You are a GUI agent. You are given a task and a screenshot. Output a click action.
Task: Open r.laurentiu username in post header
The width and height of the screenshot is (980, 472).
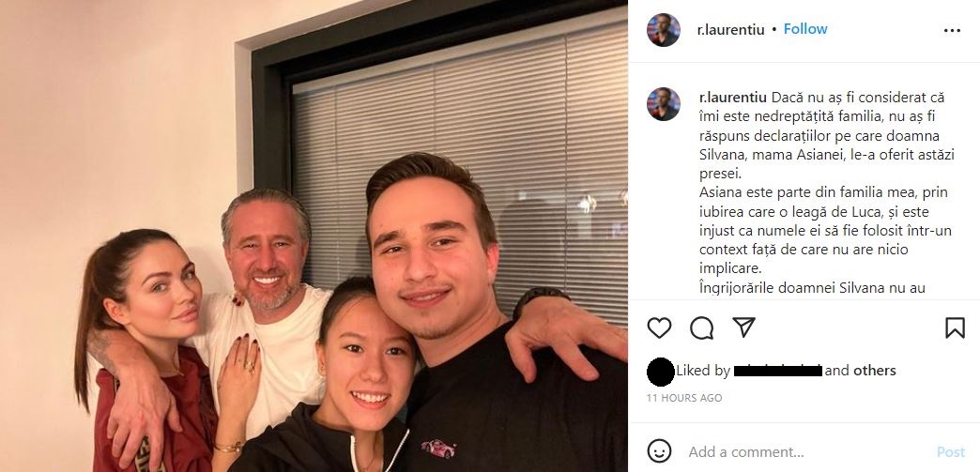pos(730,30)
